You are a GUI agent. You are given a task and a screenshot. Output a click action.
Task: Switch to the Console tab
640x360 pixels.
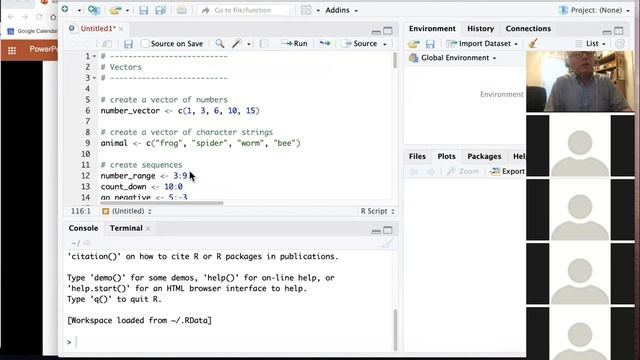[83, 228]
